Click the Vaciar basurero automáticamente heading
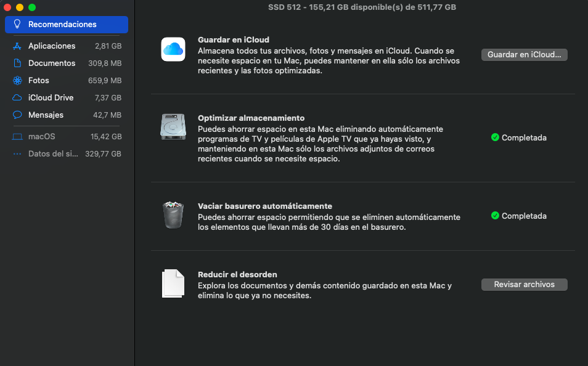This screenshot has width=588, height=366. 265,206
